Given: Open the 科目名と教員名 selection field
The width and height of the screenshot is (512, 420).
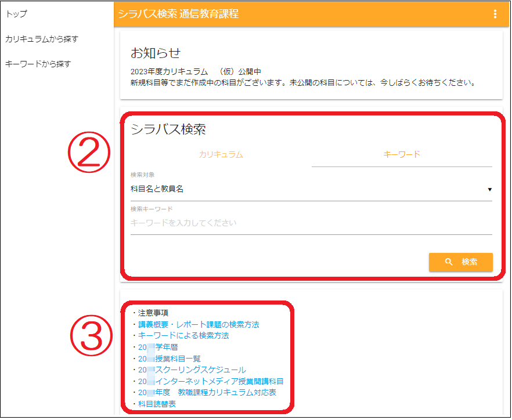Looking at the screenshot, I should click(x=290, y=189).
